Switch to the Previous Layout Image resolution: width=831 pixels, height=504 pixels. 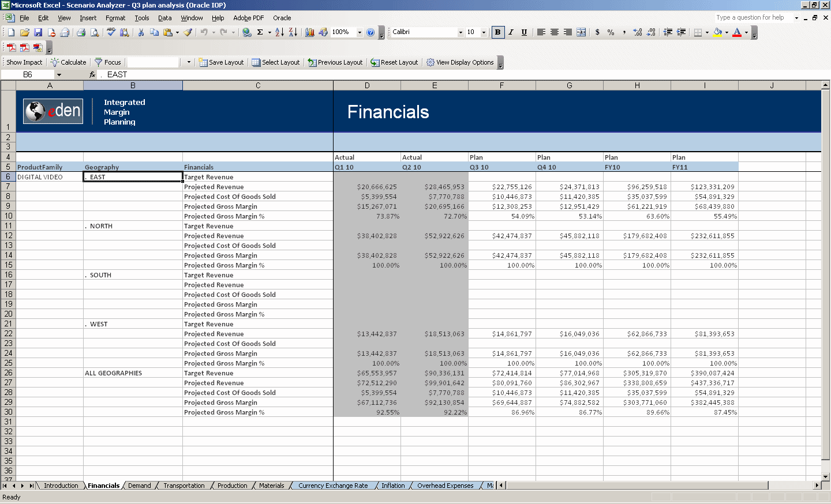(335, 62)
